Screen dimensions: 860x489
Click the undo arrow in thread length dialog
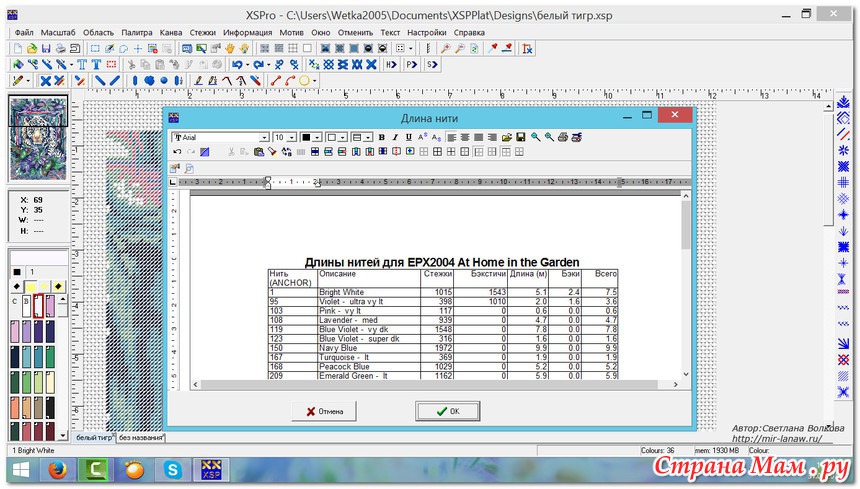[177, 152]
